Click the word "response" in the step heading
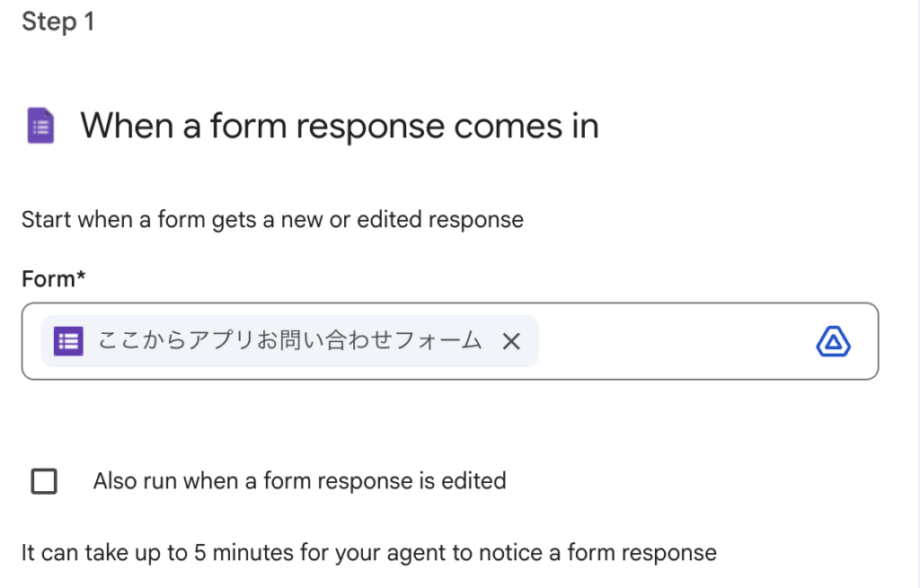This screenshot has height=588, width=920. (368, 126)
